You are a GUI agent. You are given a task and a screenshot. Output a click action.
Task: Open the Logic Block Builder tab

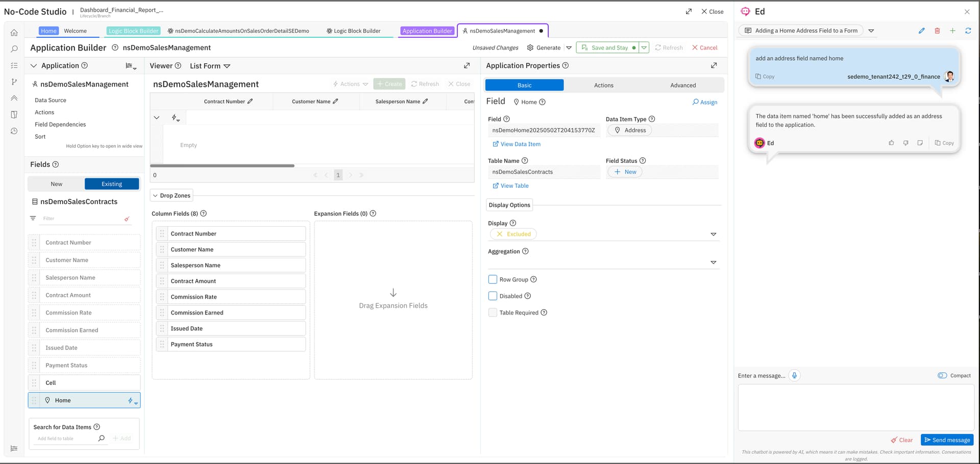tap(353, 31)
